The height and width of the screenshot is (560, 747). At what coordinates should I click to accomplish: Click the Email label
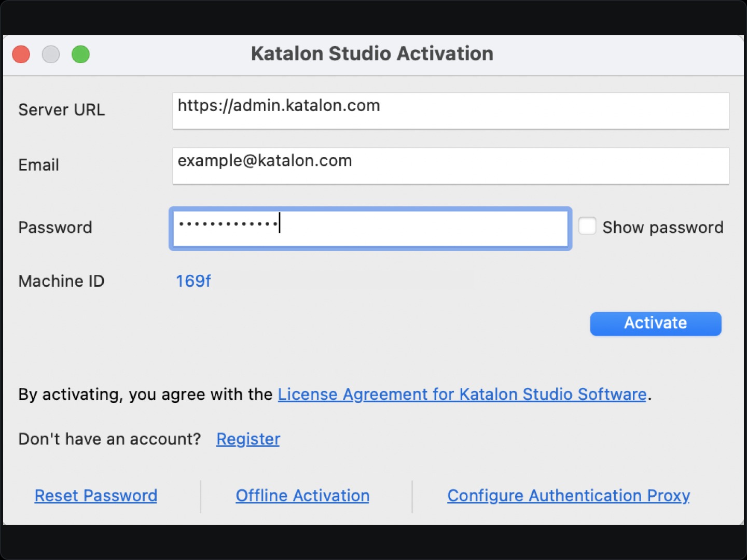click(38, 165)
